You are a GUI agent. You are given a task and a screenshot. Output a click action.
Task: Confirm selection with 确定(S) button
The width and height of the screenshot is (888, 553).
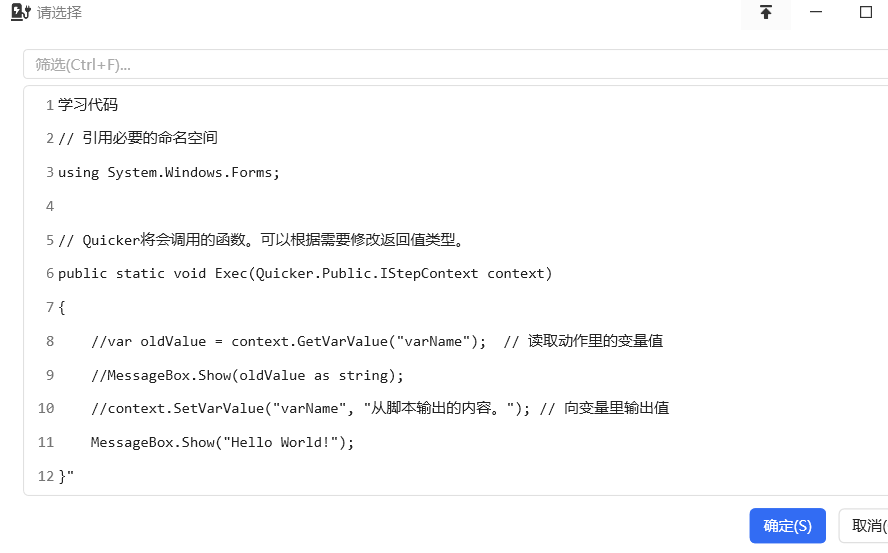(787, 526)
